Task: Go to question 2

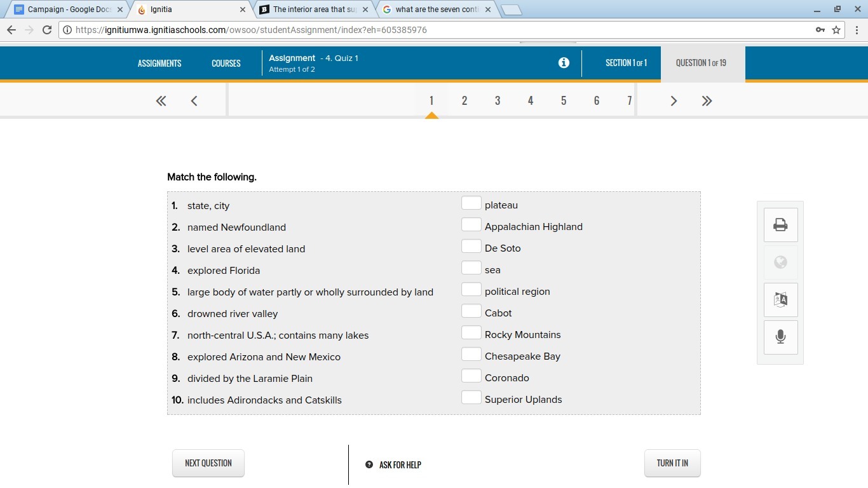Action: point(465,100)
